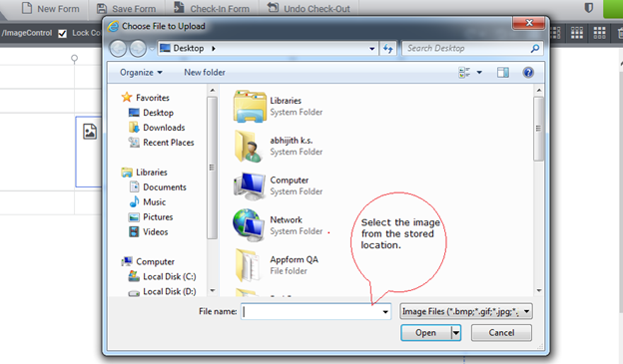This screenshot has height=364, width=623.
Task: Click the Back navigation arrow in the dialog
Action: pos(118,49)
